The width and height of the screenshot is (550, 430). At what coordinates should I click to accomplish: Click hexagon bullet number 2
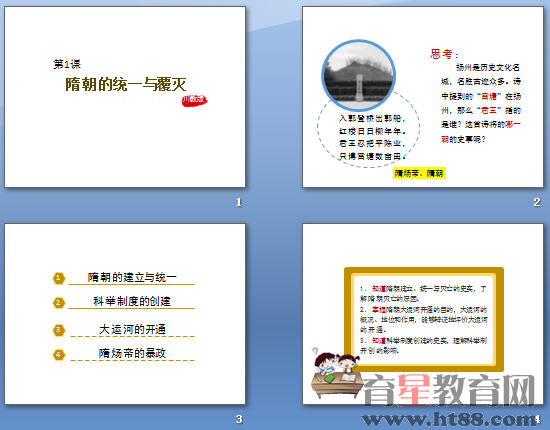59,302
